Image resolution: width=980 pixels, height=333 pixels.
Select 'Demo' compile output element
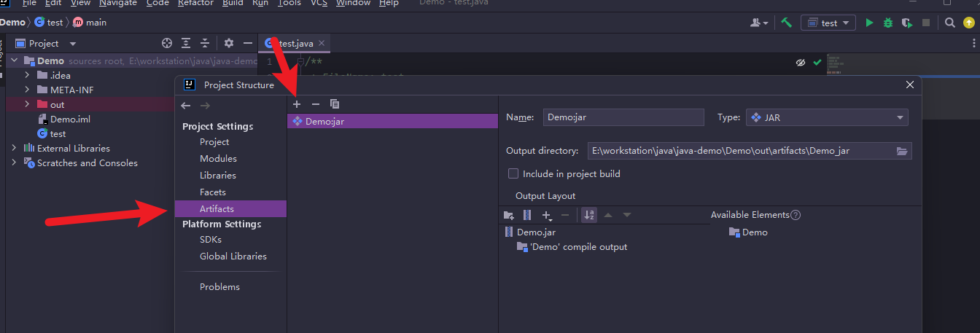click(x=572, y=247)
